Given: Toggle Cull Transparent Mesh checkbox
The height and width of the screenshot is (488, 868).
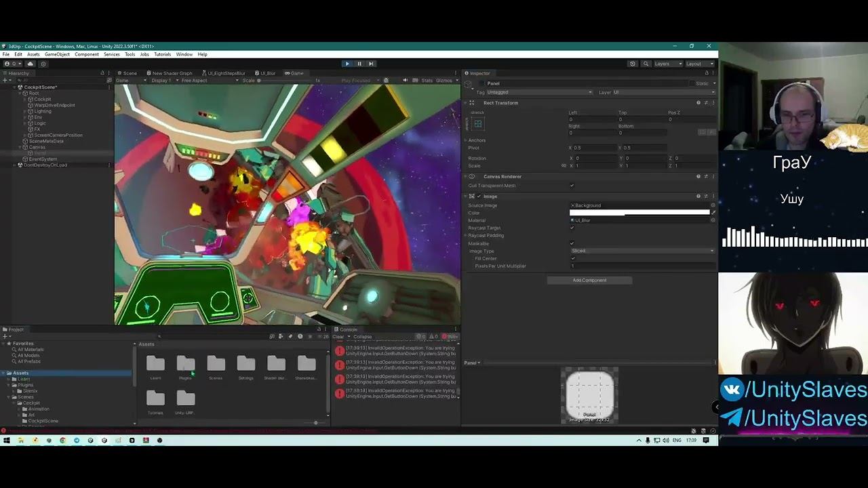Looking at the screenshot, I should coord(572,186).
